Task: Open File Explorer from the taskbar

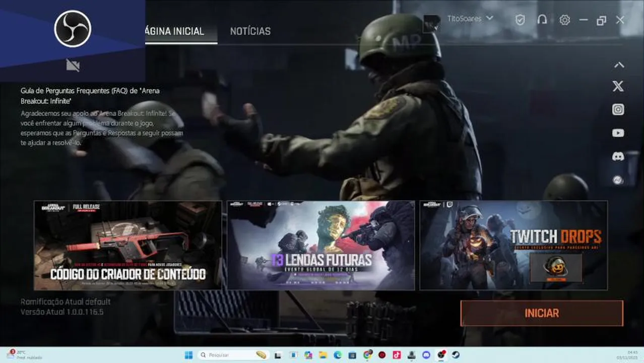Action: 323,355
